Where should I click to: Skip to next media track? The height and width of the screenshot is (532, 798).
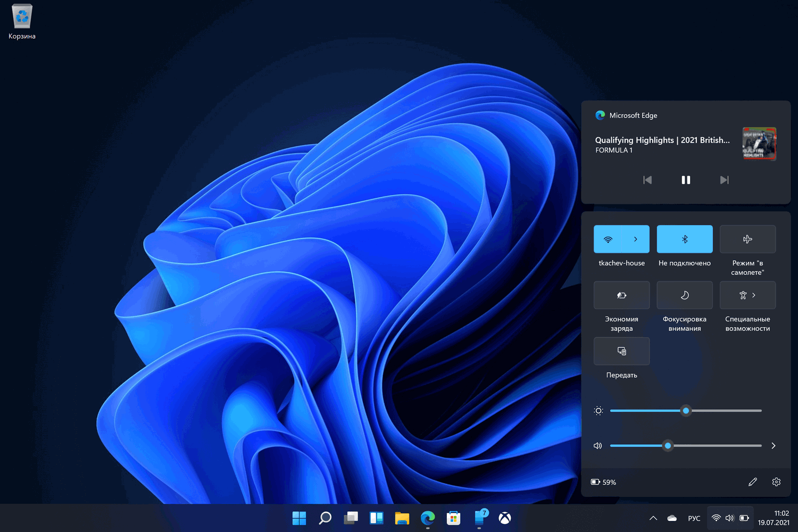(724, 180)
